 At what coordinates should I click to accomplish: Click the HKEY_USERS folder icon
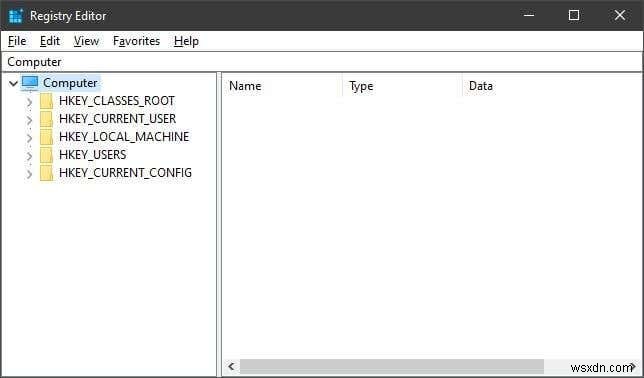point(46,155)
